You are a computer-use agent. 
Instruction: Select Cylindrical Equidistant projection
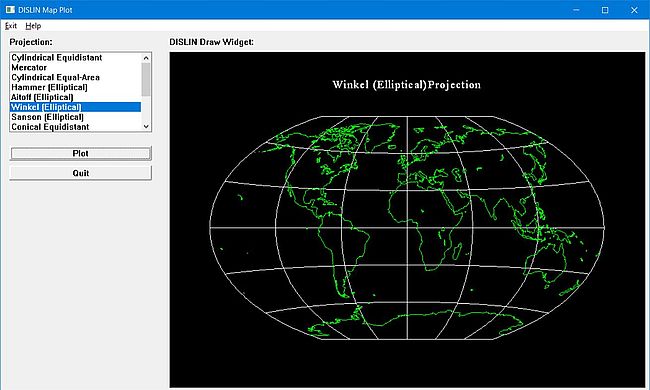coord(75,58)
